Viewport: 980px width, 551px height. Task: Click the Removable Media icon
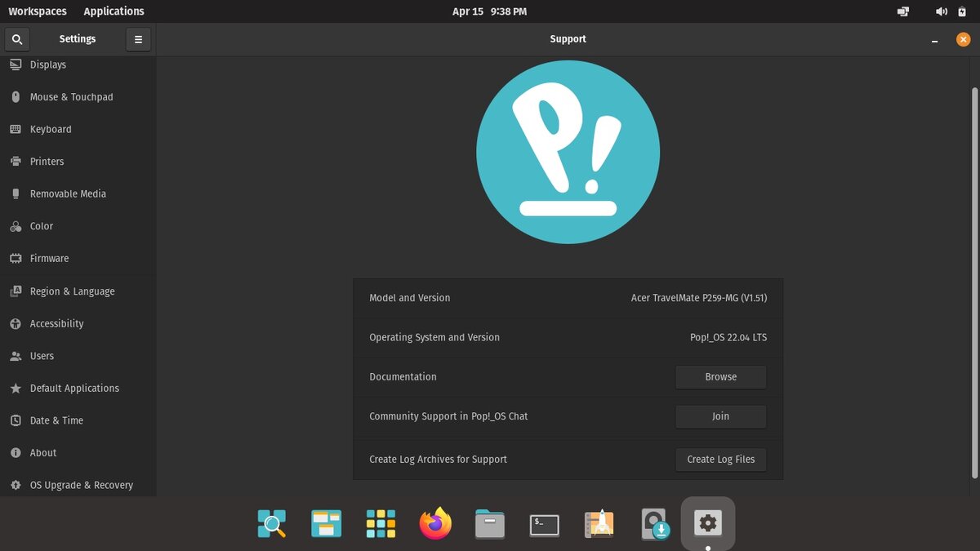pos(15,193)
